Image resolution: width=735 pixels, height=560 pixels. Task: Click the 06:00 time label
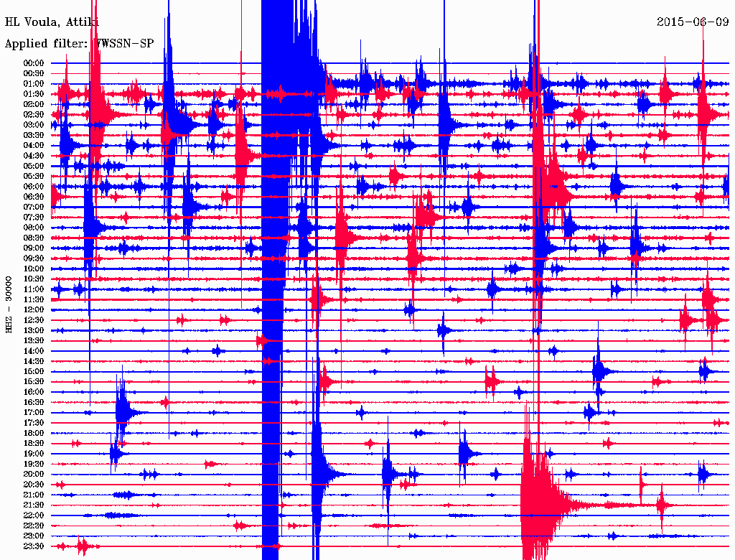click(34, 187)
